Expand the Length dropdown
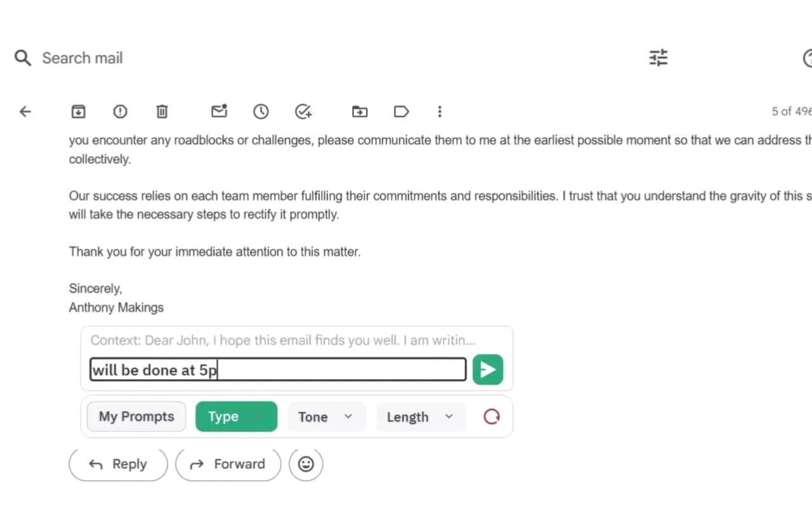Viewport: 812px width, 508px height. (420, 417)
